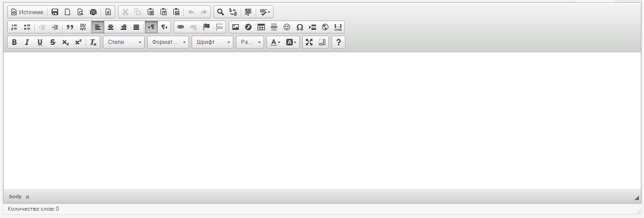Remove formatting with the Tx icon
The width and height of the screenshot is (644, 218).
tap(93, 42)
